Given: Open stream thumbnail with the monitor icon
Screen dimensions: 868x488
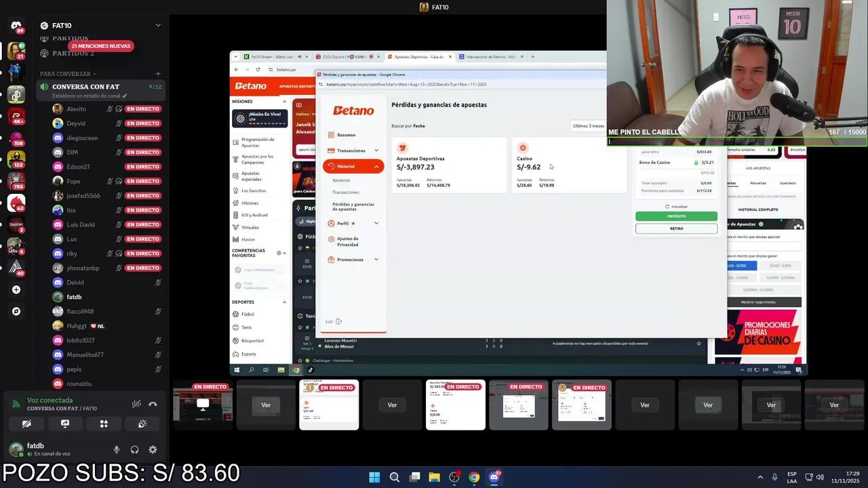Looking at the screenshot, I should point(203,405).
